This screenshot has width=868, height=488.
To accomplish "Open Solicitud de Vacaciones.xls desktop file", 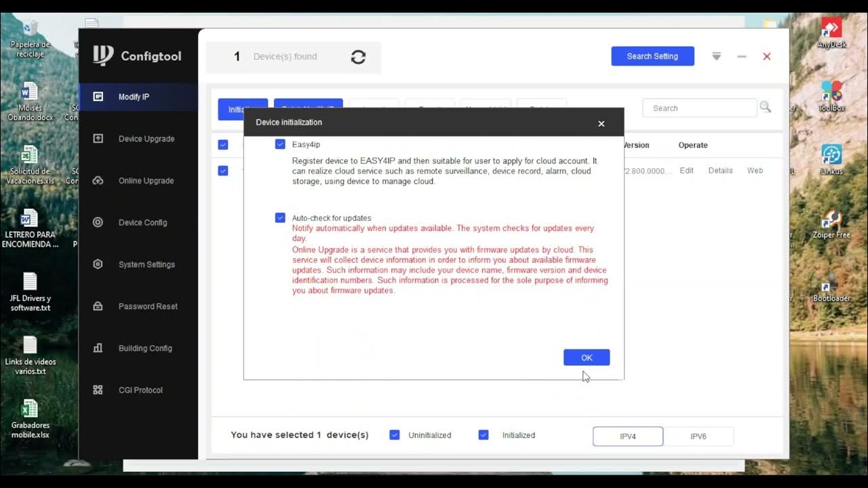I will [x=29, y=165].
